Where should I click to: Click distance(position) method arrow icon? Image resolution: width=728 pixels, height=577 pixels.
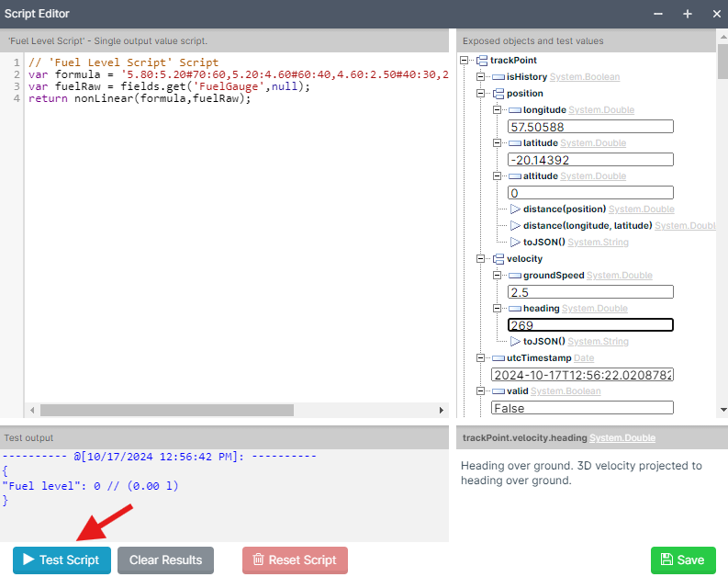pyautogui.click(x=515, y=209)
